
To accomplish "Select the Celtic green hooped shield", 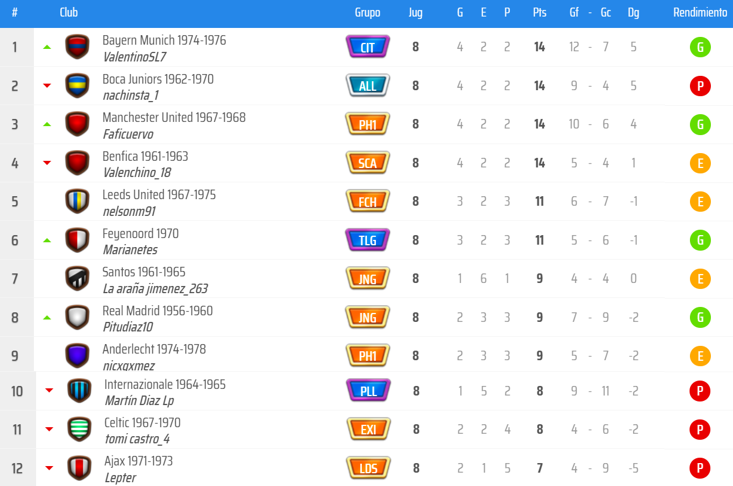I will click(x=79, y=429).
